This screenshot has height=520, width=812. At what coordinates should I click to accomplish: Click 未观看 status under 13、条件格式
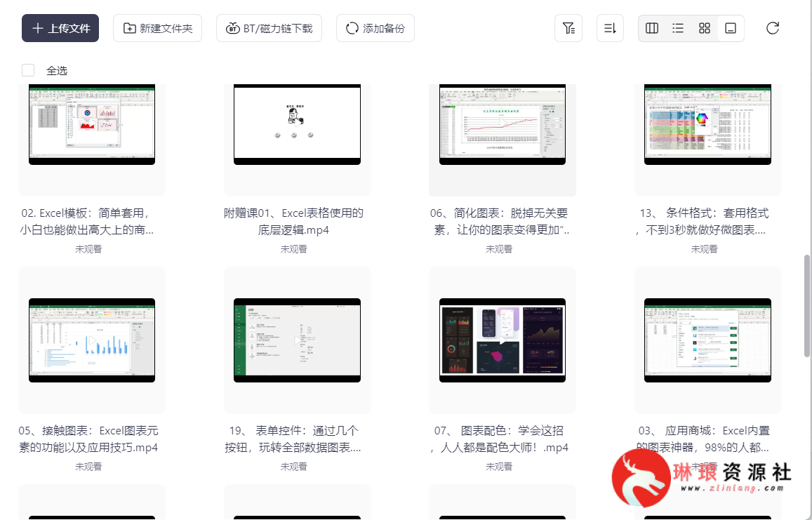click(x=705, y=249)
